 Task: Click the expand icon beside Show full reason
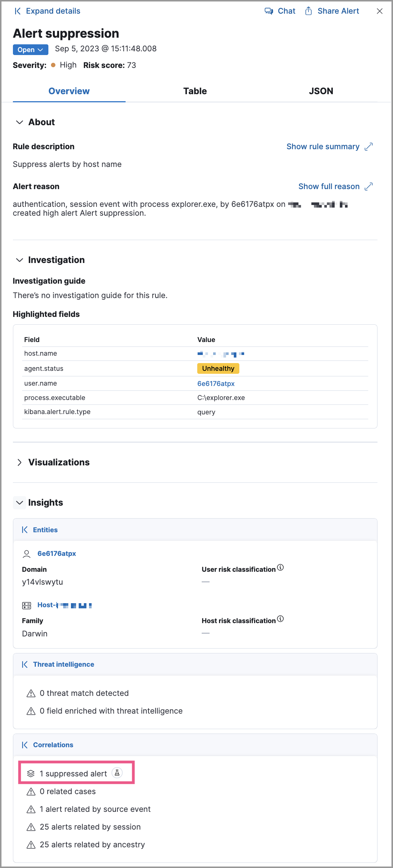pyautogui.click(x=368, y=187)
